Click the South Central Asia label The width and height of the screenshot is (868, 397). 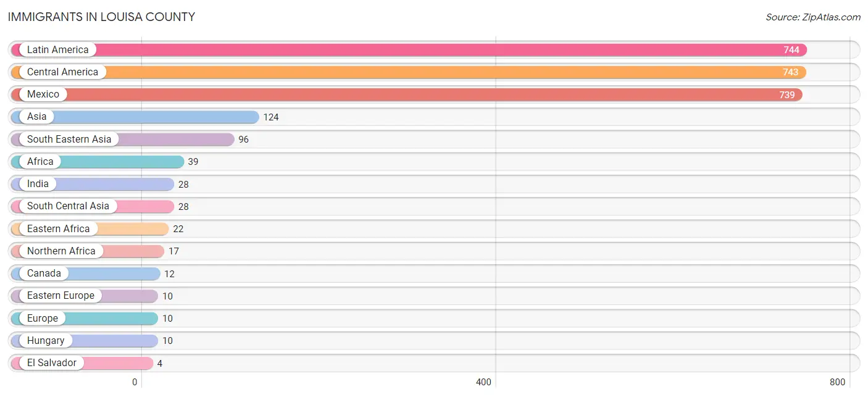click(x=68, y=206)
